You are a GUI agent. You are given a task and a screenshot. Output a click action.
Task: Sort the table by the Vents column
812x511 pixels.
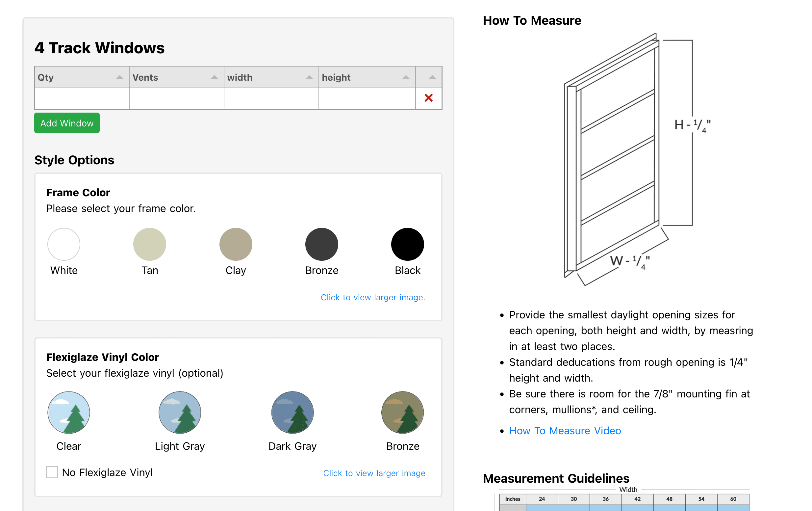175,77
